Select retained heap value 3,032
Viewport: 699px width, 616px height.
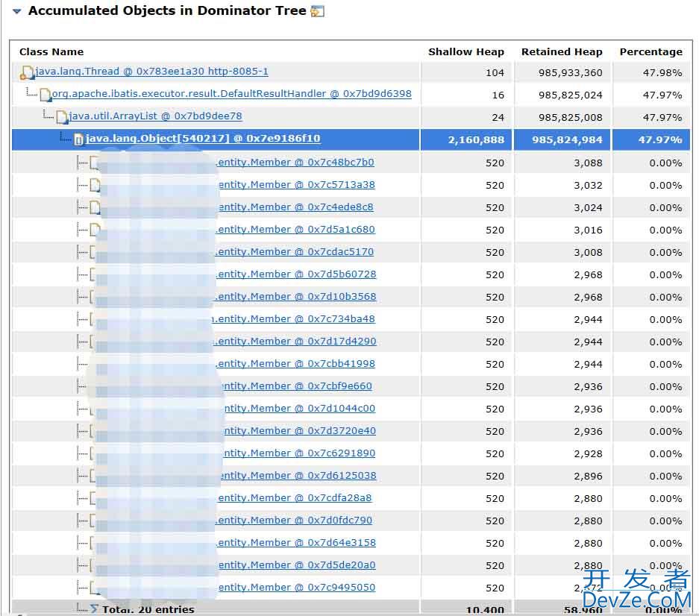coord(588,186)
